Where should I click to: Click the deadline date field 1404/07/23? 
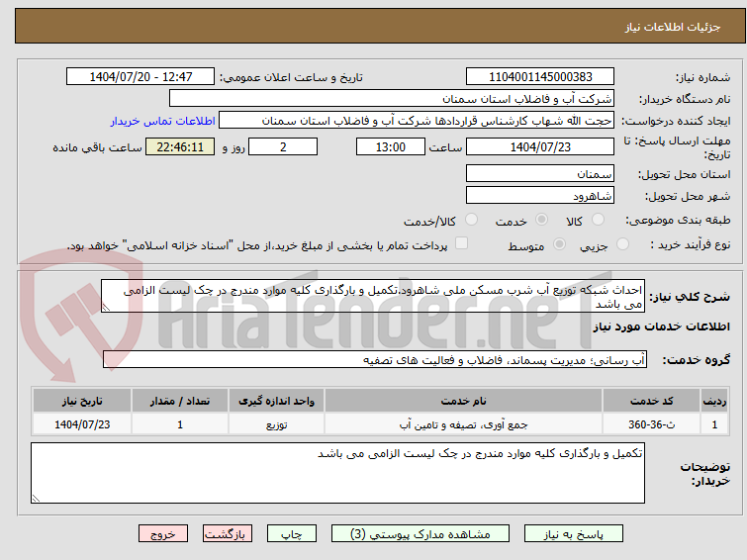click(x=540, y=146)
